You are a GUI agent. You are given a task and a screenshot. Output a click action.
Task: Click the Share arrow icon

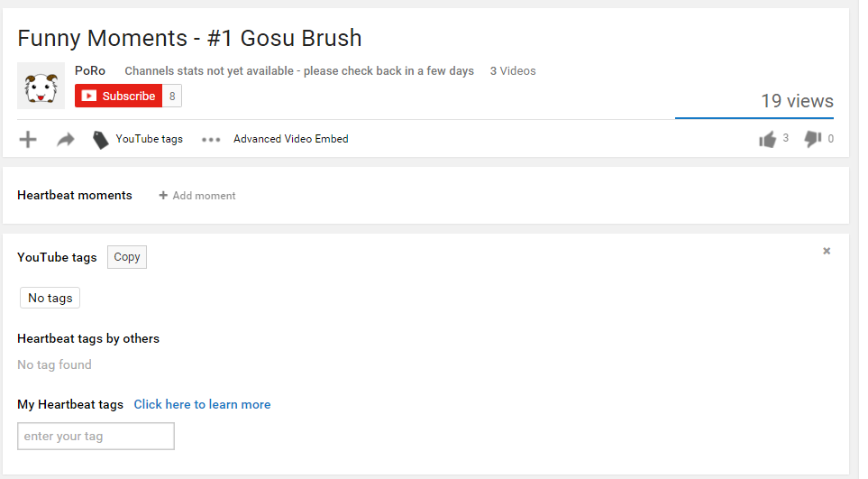click(x=65, y=140)
